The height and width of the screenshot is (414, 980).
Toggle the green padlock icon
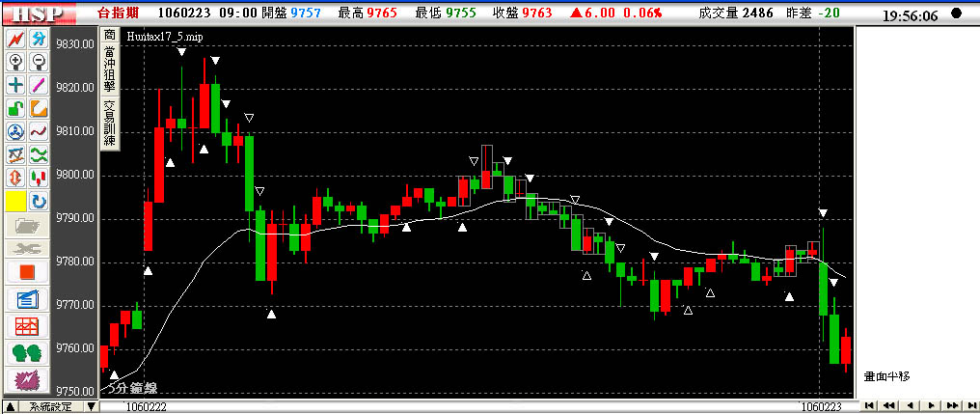coord(15,107)
